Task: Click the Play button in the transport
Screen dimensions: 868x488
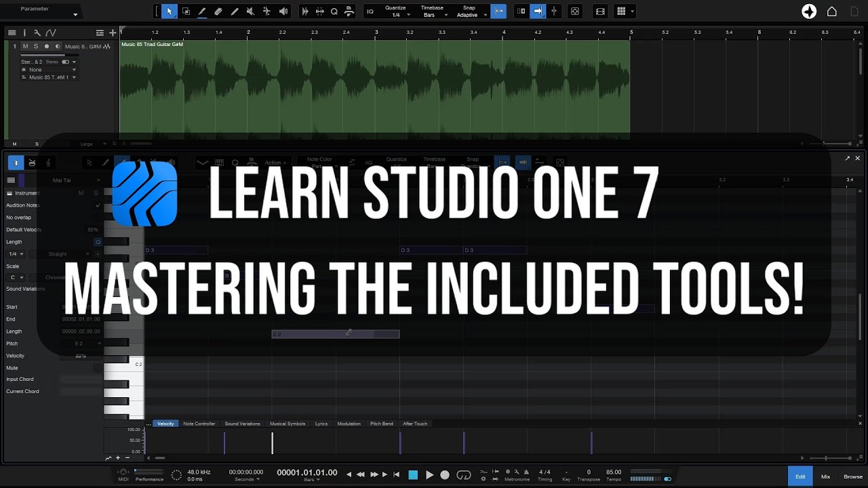Action: coord(429,475)
